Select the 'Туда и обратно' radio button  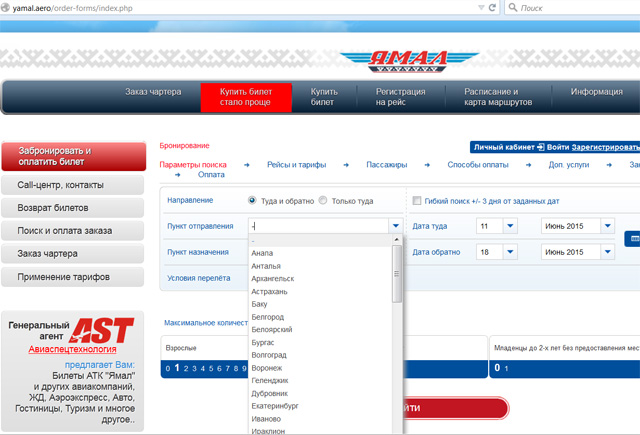[252, 201]
